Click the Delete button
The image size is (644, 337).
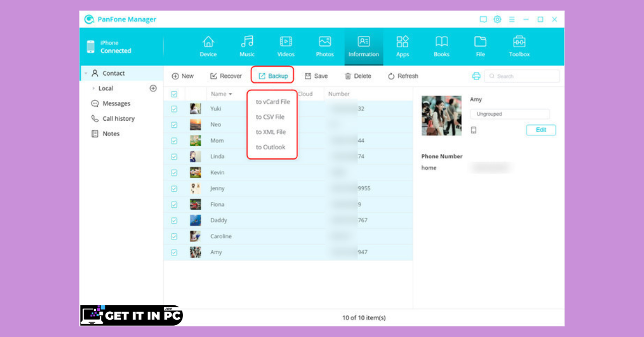click(358, 76)
